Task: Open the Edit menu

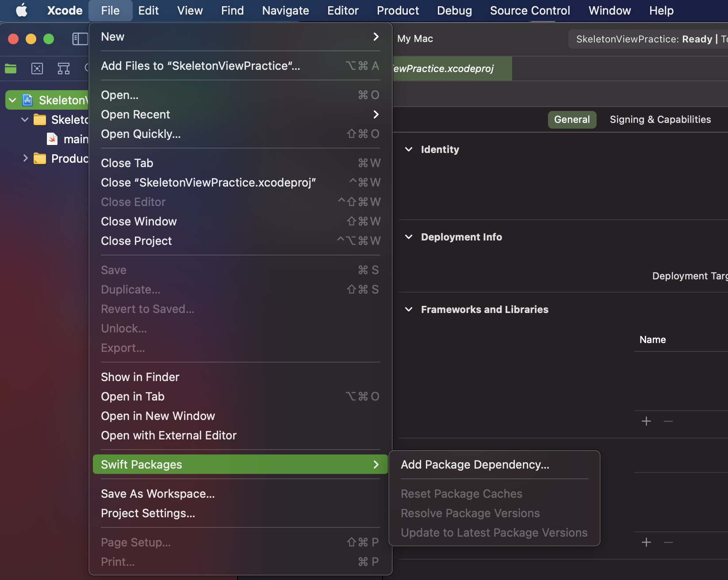Action: point(148,10)
